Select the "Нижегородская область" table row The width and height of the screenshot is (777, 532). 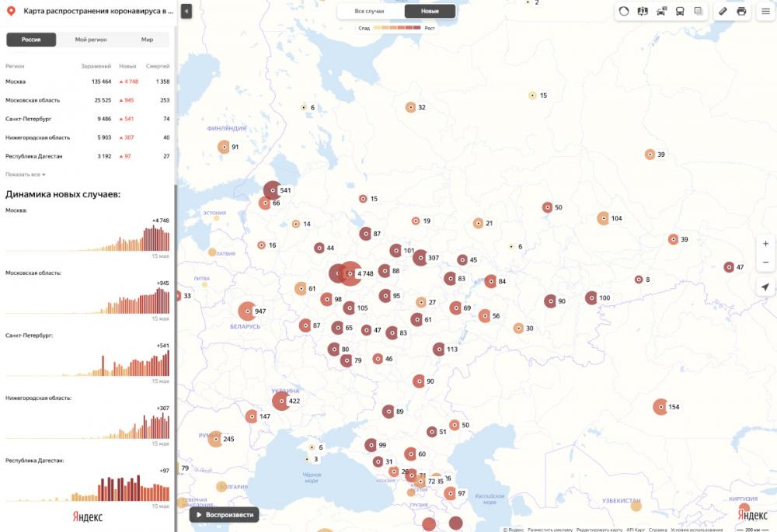pos(87,137)
